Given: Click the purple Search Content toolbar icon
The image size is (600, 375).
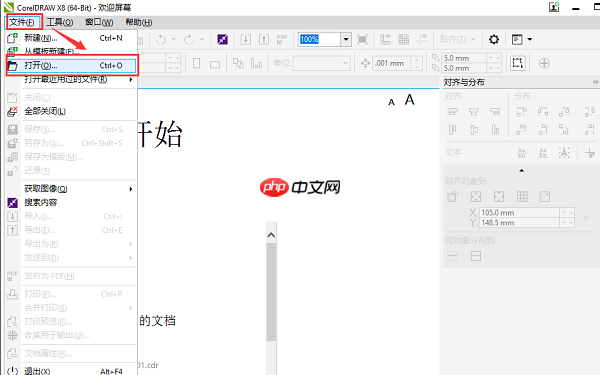Looking at the screenshot, I should click(x=222, y=39).
